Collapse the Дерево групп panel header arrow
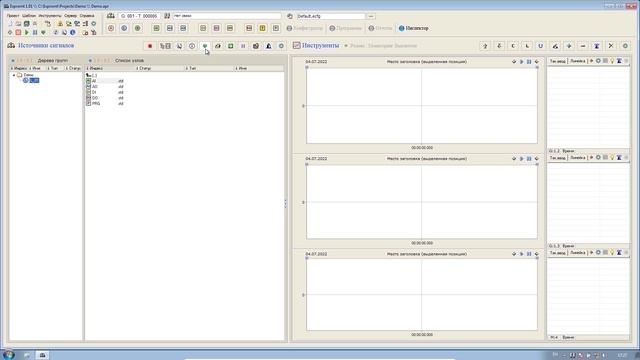The width and height of the screenshot is (640, 360). (x=13, y=61)
